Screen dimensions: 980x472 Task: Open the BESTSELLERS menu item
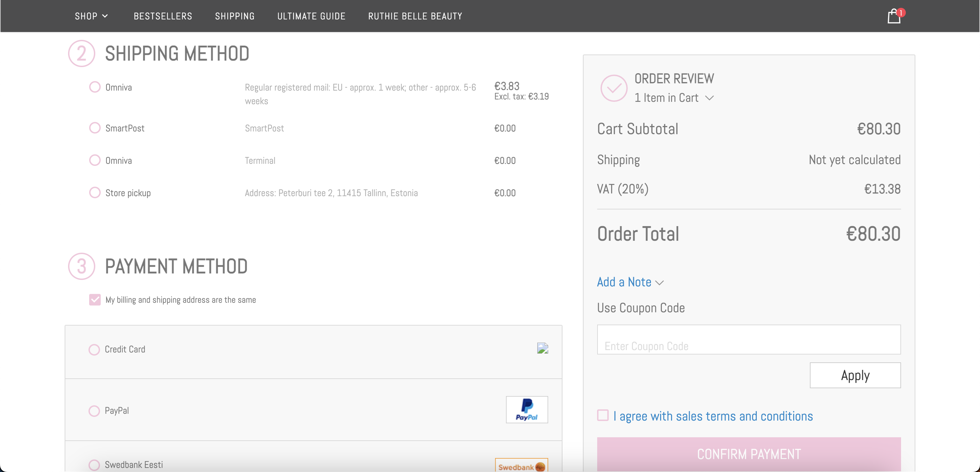tap(163, 16)
